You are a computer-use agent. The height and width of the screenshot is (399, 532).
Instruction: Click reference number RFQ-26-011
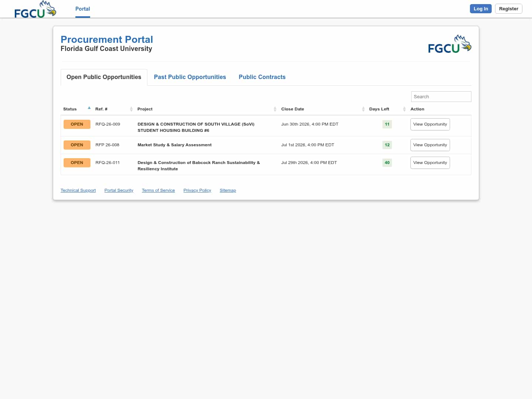coord(108,163)
